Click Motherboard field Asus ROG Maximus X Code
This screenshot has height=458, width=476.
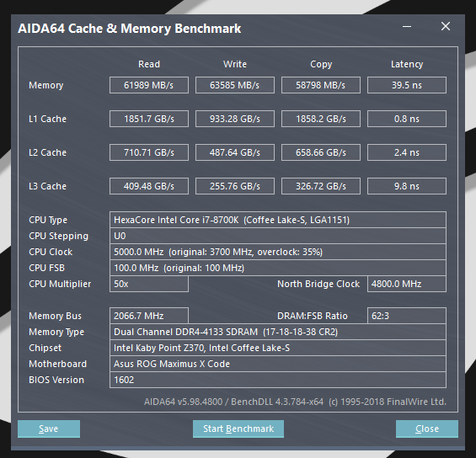278,364
